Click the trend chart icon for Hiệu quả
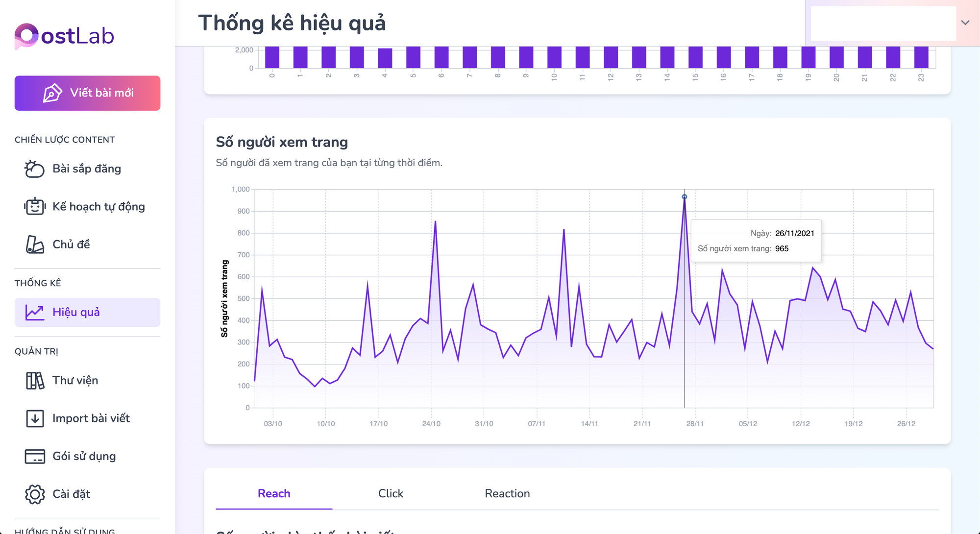The height and width of the screenshot is (534, 980). tap(35, 313)
